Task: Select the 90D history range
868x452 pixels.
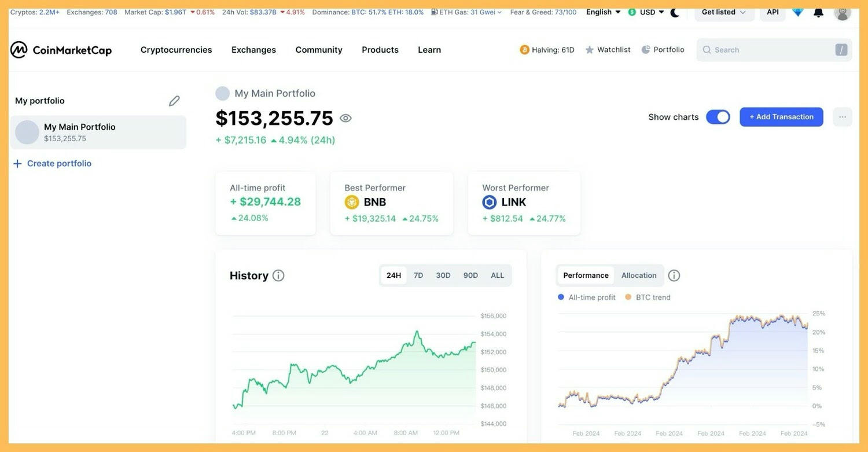Action: 470,275
